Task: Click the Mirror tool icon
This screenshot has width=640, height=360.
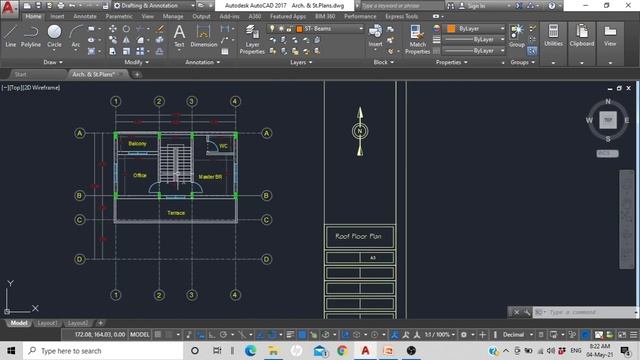Action: tap(126, 40)
